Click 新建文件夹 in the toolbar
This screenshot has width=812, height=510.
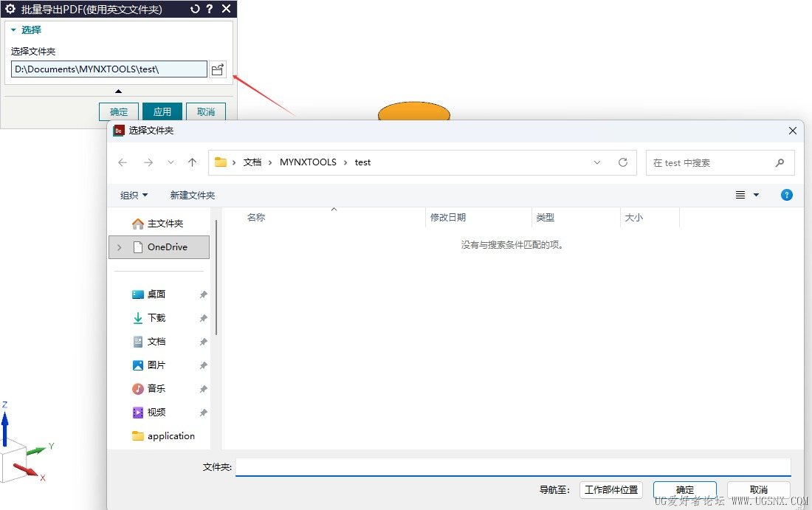pyautogui.click(x=193, y=195)
